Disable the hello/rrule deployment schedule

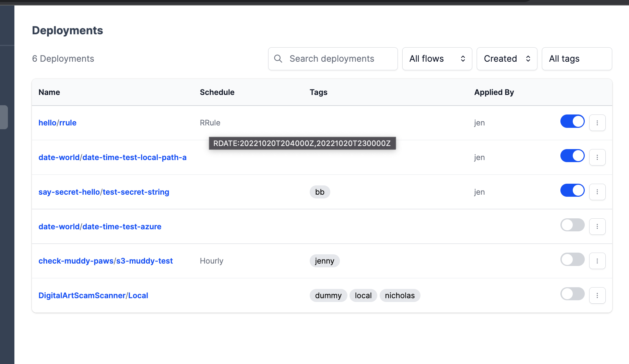click(x=572, y=121)
